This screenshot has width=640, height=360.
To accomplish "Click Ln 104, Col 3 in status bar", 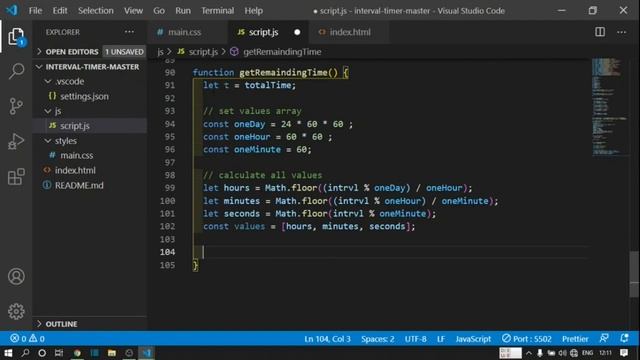I will click(327, 339).
